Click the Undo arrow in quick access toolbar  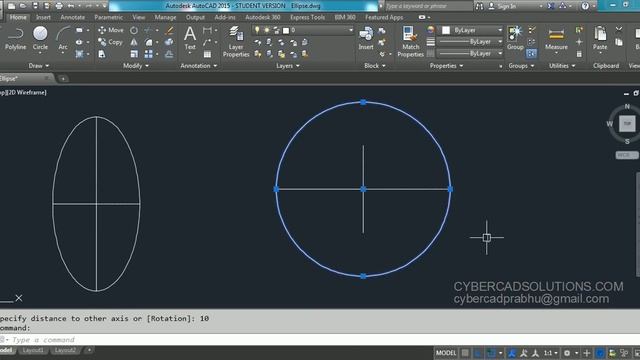(x=71, y=6)
